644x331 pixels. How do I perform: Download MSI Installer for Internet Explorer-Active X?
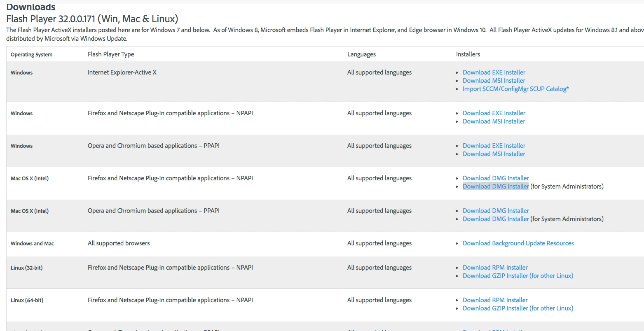[494, 81]
